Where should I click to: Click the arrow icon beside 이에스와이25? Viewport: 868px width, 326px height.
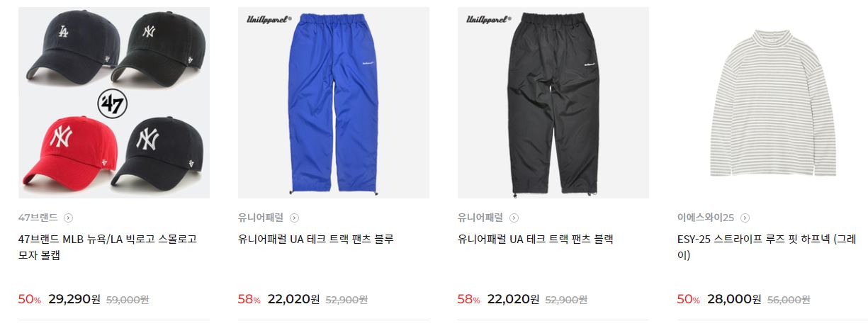(745, 218)
